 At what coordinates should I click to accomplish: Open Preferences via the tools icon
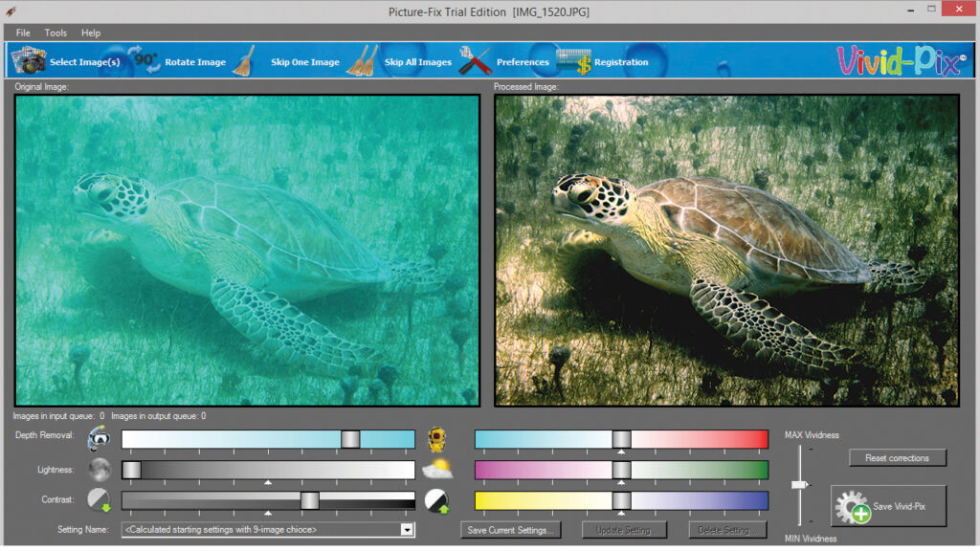[x=476, y=61]
